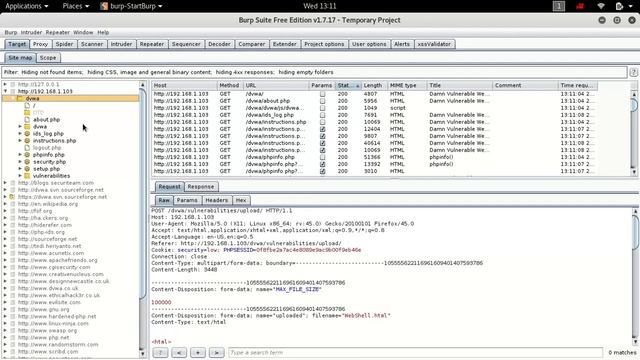Viewport: 640px width, 360px height.
Task: Open the Headers view tab
Action: (216, 200)
